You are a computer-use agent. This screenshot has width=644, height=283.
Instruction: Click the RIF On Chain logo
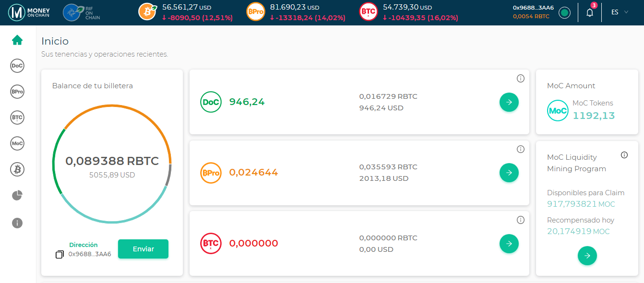(82, 12)
